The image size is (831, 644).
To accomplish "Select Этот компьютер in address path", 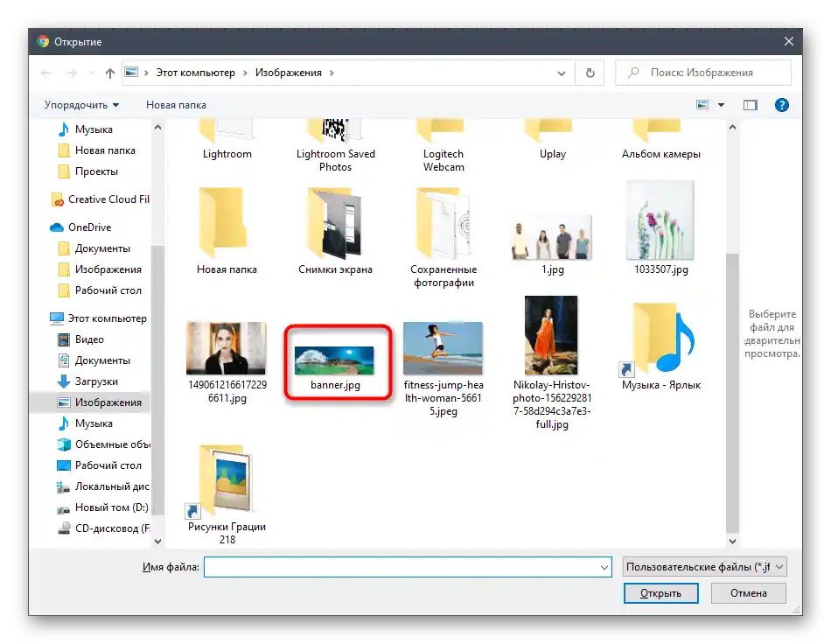I will [x=196, y=73].
